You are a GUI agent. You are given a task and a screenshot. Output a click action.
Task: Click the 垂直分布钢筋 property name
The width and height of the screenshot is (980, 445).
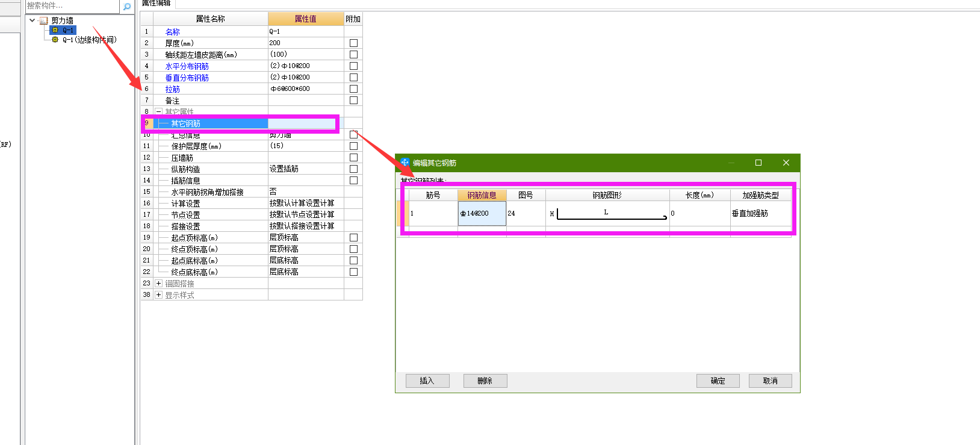pos(187,78)
